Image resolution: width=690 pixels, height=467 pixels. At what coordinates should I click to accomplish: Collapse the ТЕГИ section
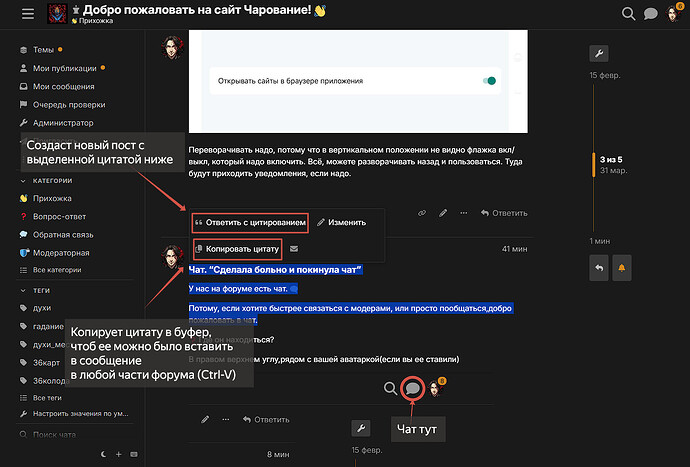(35, 290)
